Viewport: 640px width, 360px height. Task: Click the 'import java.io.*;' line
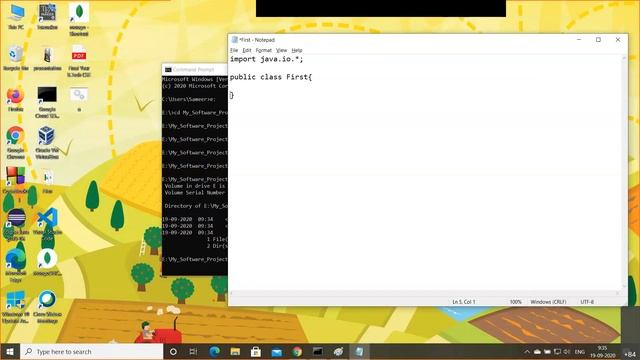(267, 59)
